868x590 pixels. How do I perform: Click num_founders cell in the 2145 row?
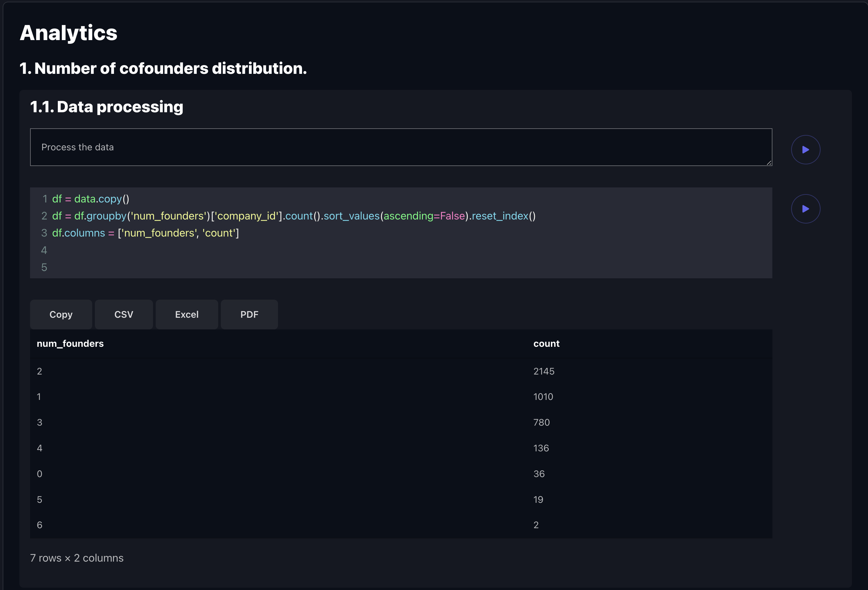[x=39, y=371]
